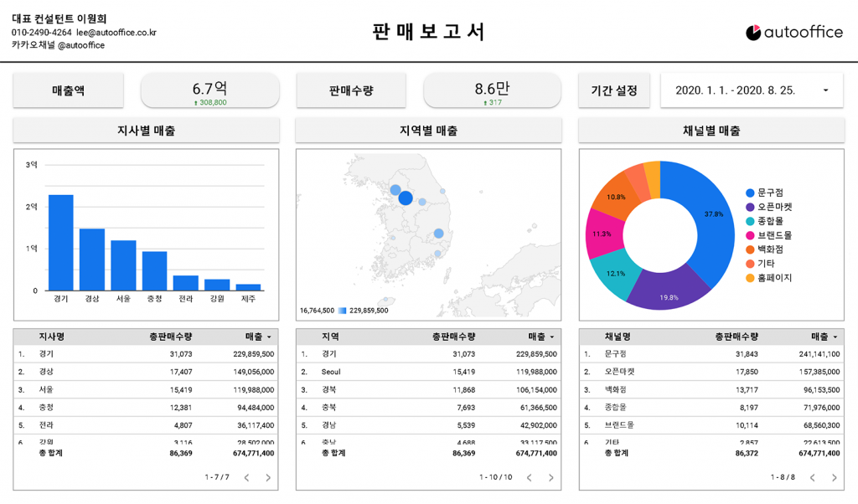This screenshot has height=504, width=858.
Task: Click the autooffice logo icon
Action: (x=753, y=33)
